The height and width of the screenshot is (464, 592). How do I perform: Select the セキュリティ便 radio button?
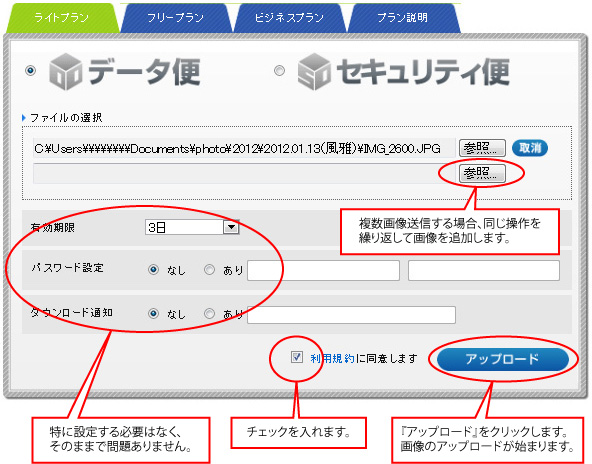pyautogui.click(x=279, y=70)
